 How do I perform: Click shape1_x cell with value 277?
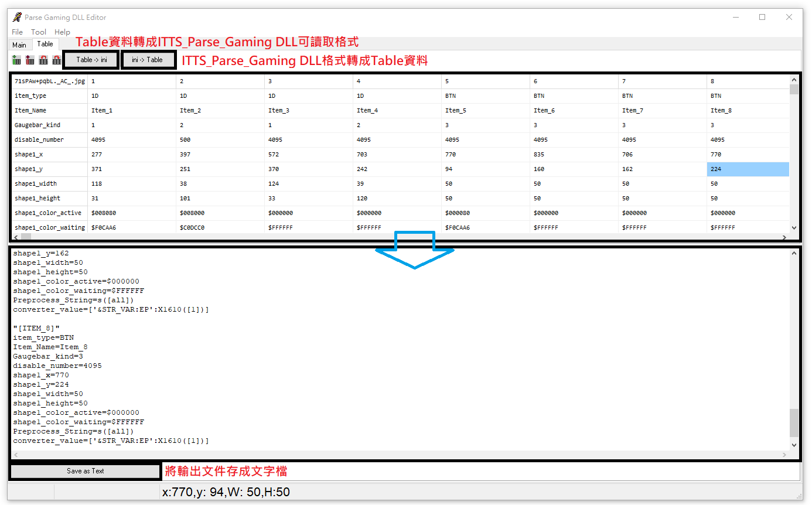click(132, 155)
